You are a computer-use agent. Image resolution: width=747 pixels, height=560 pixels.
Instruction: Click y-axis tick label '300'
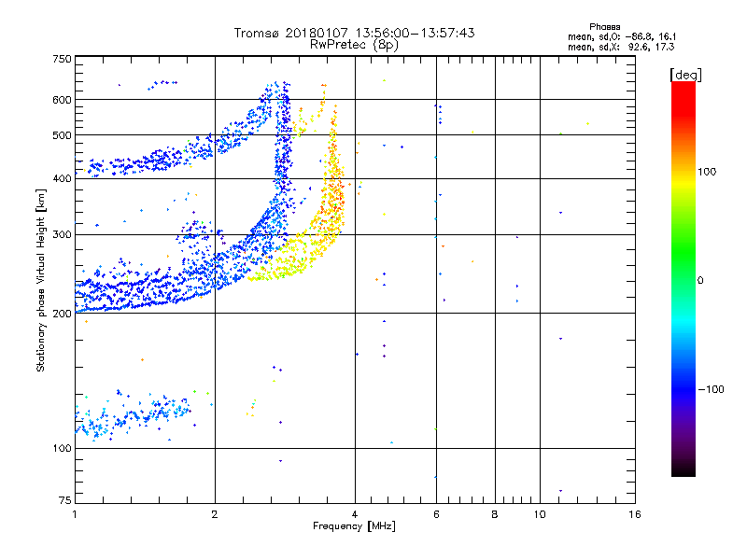[63, 235]
